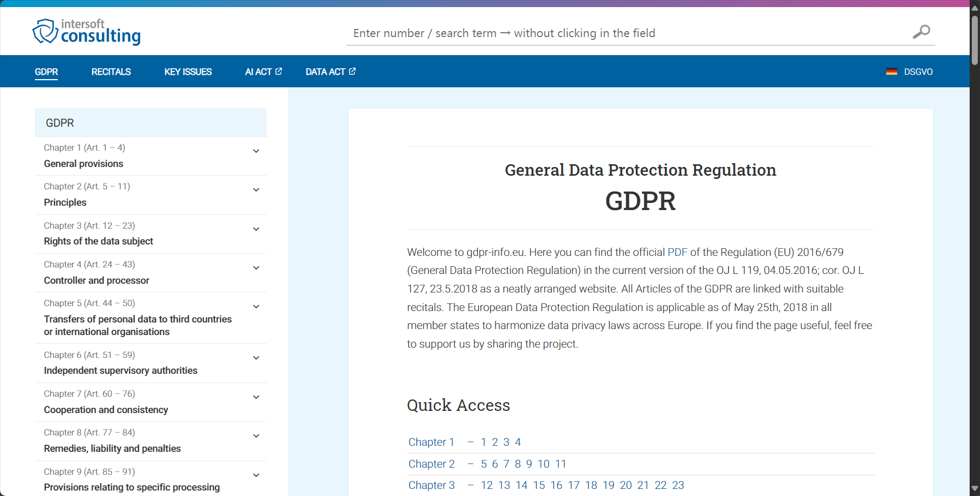Expand Chapter 4 Controller and processor chevron
The width and height of the screenshot is (980, 496).
coord(256,268)
